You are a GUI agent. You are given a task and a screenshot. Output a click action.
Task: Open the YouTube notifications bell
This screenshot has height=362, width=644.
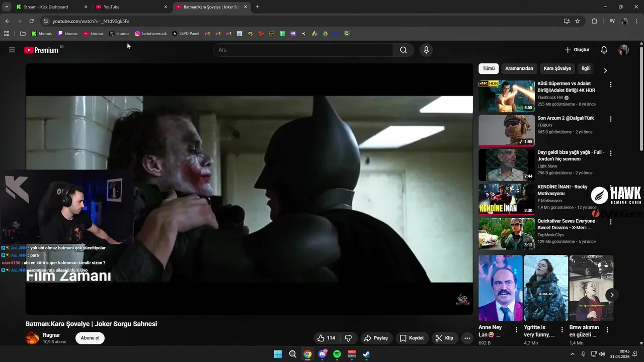[604, 50]
